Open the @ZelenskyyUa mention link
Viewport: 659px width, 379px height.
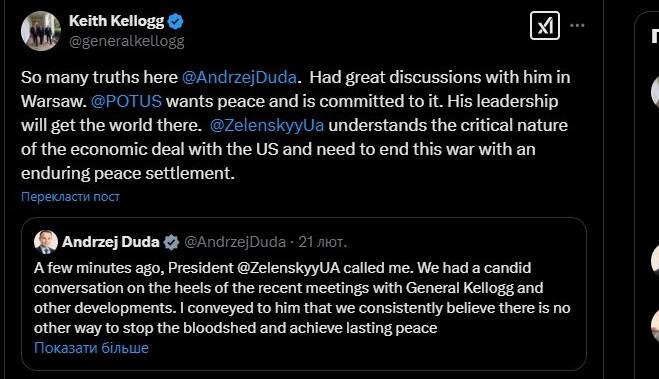point(267,125)
